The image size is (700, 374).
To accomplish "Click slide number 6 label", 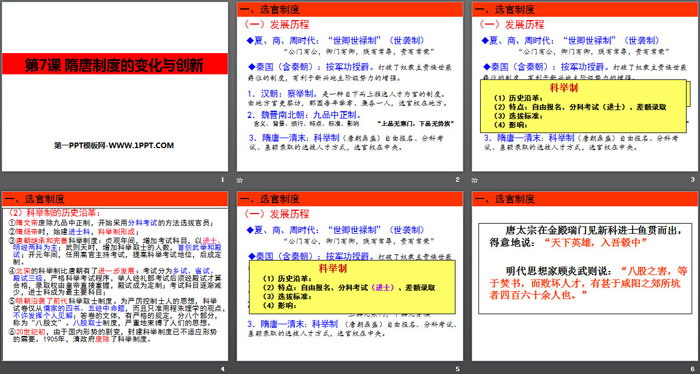I will tap(692, 369).
